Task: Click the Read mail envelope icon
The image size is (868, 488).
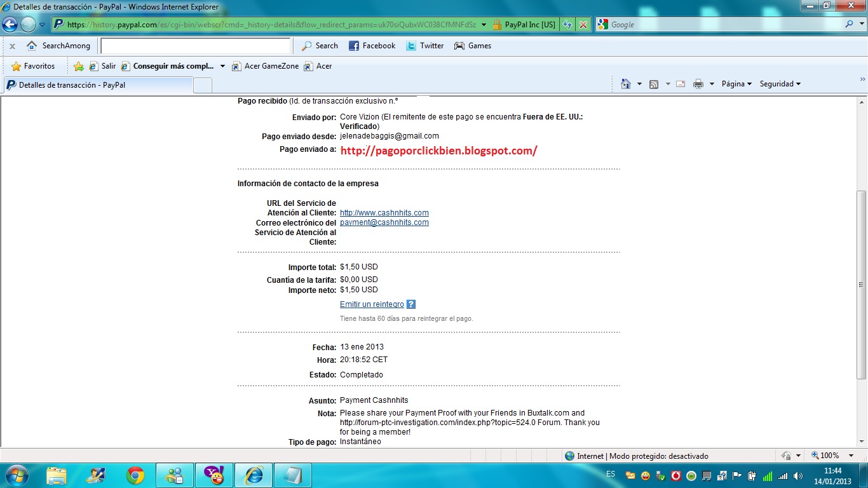Action: [x=681, y=84]
